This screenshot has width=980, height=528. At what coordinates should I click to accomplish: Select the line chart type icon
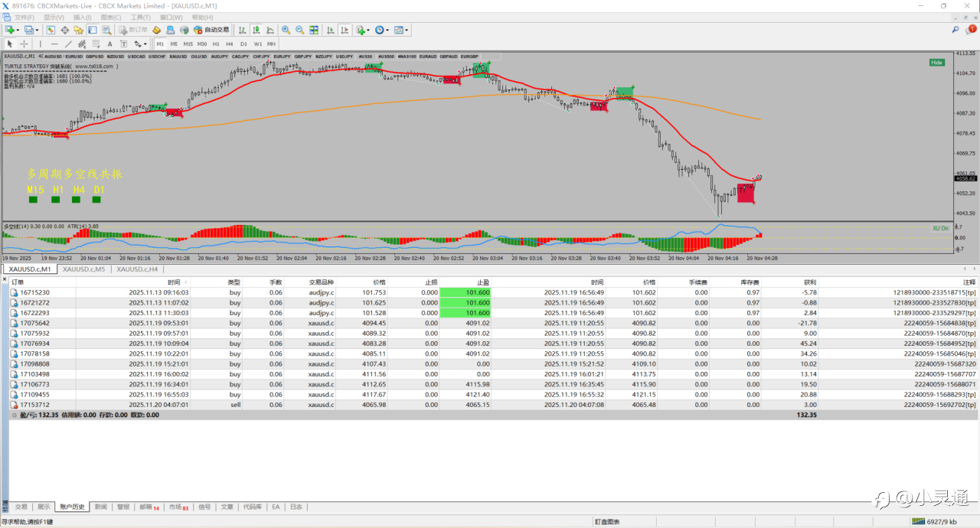pos(270,30)
